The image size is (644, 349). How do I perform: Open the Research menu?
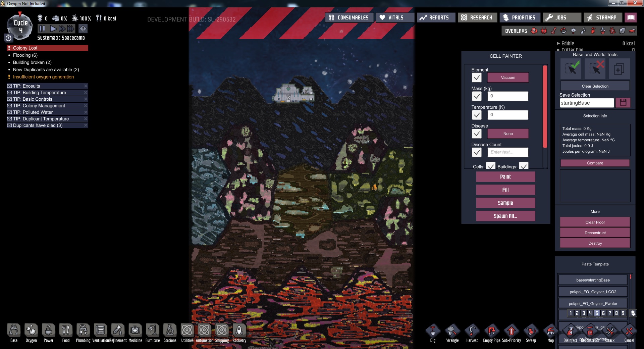(x=477, y=17)
